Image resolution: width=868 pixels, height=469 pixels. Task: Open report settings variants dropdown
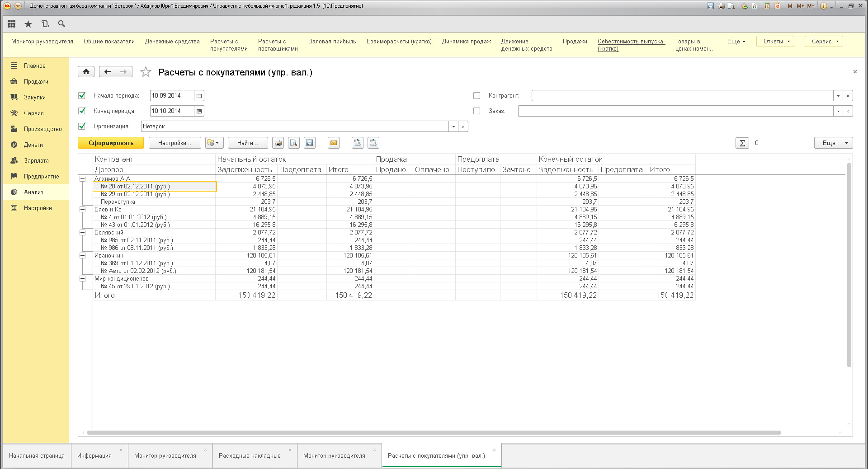tap(214, 143)
